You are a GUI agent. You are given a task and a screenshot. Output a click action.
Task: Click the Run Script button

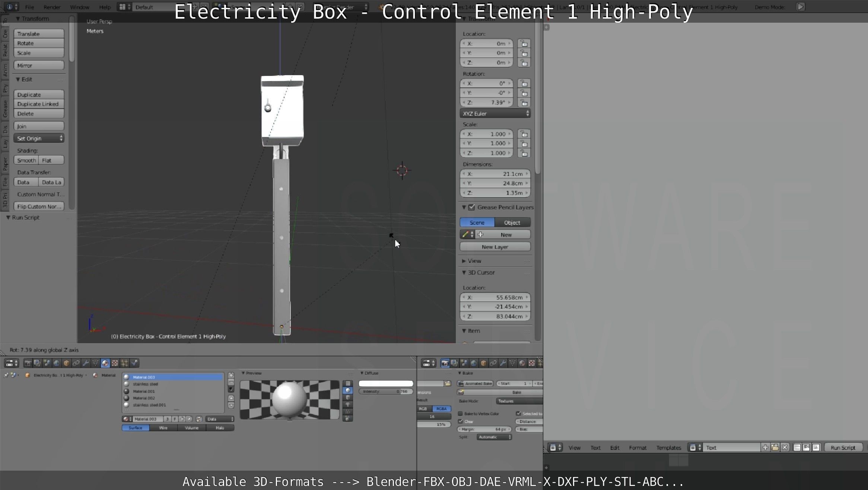[843, 448]
